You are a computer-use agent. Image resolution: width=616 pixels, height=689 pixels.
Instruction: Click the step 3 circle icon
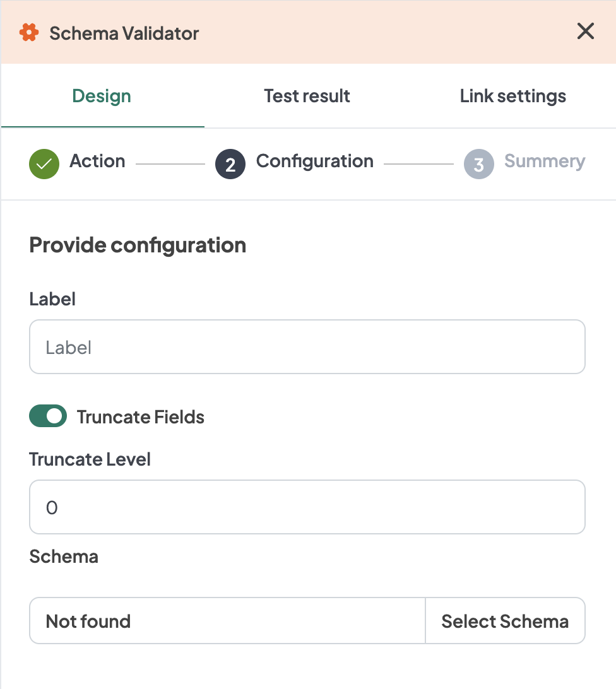479,165
